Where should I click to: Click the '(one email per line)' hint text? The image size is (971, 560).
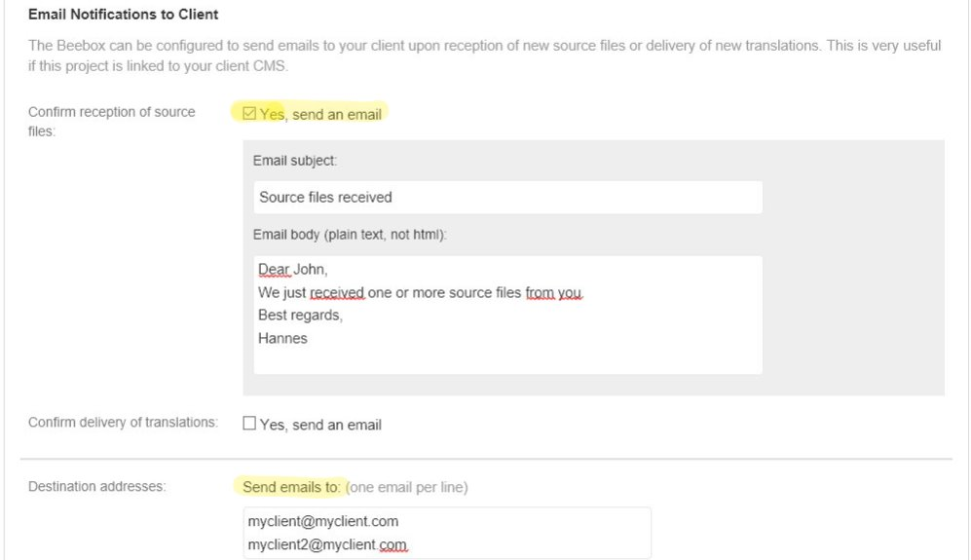coord(406,487)
